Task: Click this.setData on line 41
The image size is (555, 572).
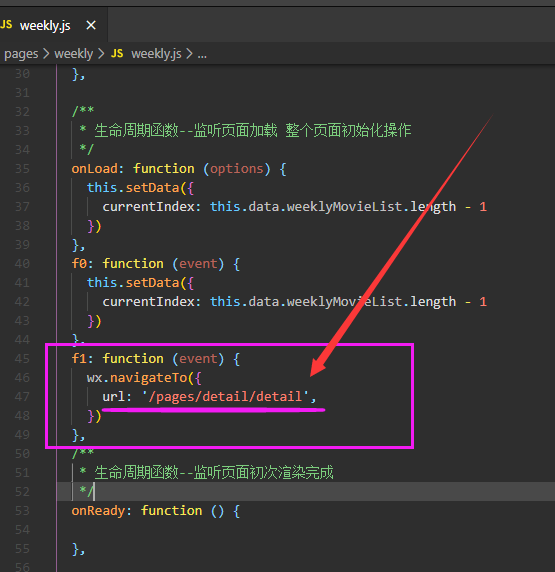Action: 133,283
